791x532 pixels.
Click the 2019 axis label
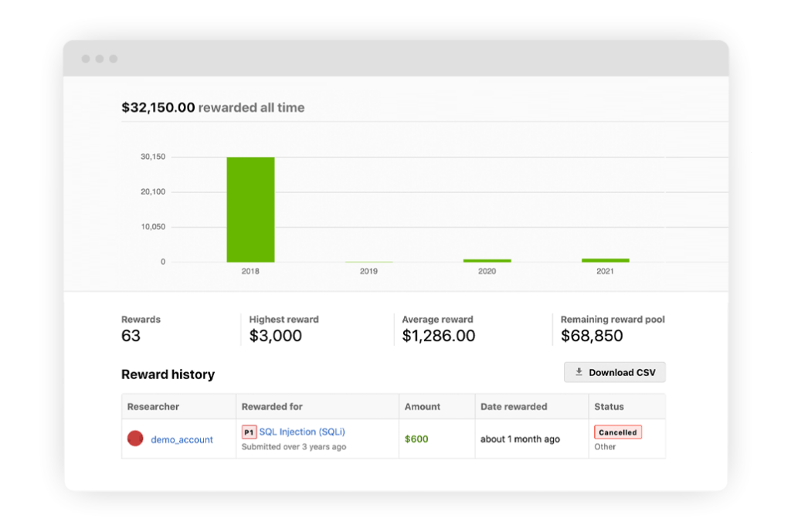click(368, 272)
